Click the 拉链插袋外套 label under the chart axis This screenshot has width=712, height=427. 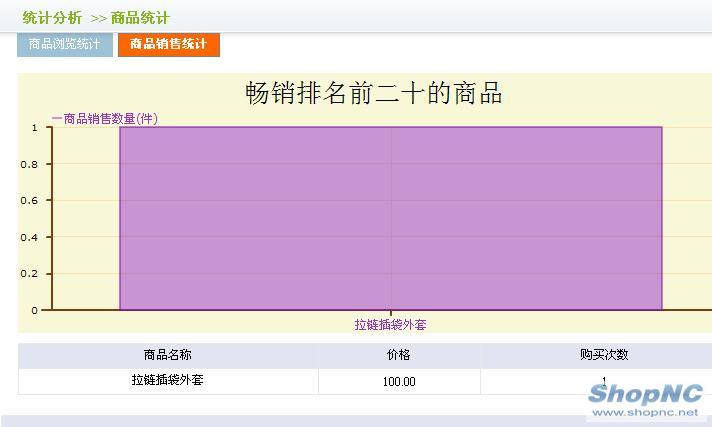pos(390,324)
